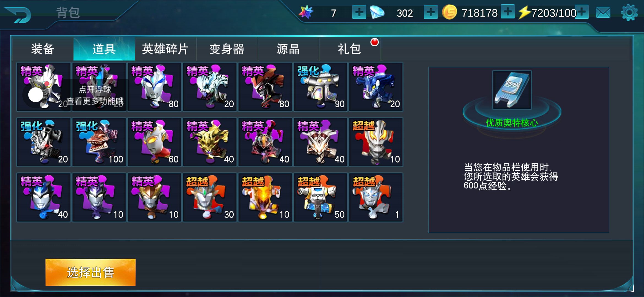
Task: Tap the back arrow icon
Action: point(18,15)
